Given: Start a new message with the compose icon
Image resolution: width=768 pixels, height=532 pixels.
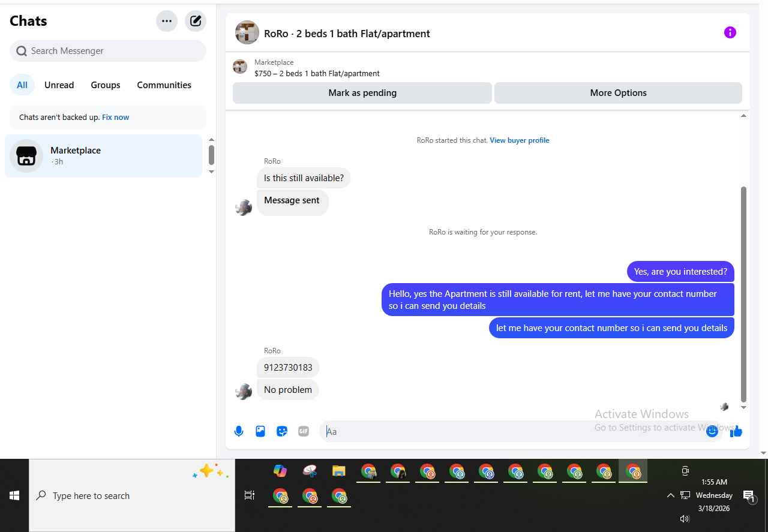Looking at the screenshot, I should (x=196, y=21).
